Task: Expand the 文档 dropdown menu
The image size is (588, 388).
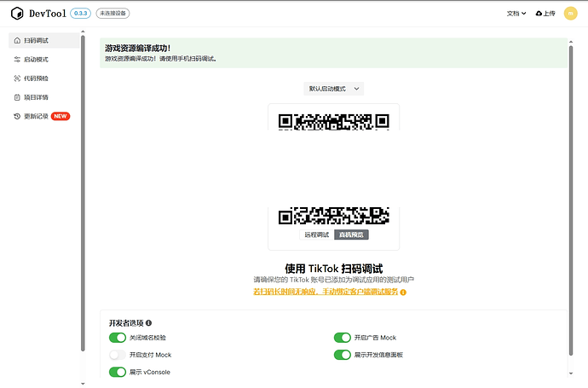Action: tap(516, 14)
